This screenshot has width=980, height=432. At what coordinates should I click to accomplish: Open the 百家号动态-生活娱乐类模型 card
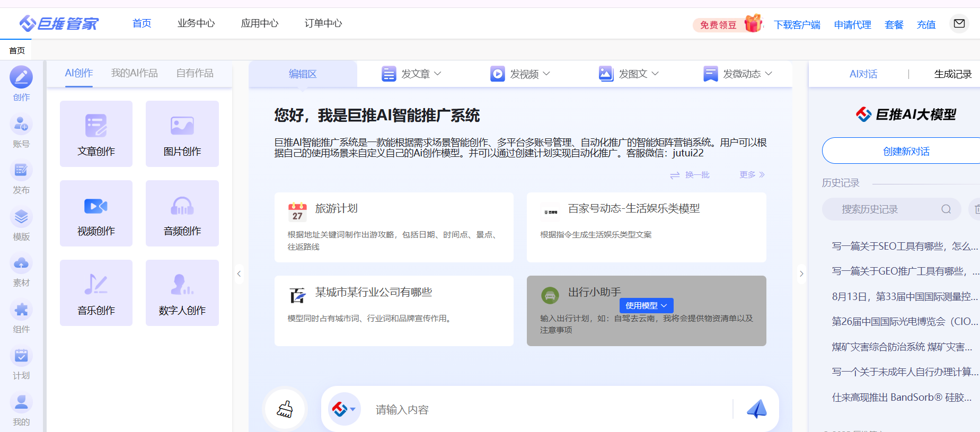(647, 227)
